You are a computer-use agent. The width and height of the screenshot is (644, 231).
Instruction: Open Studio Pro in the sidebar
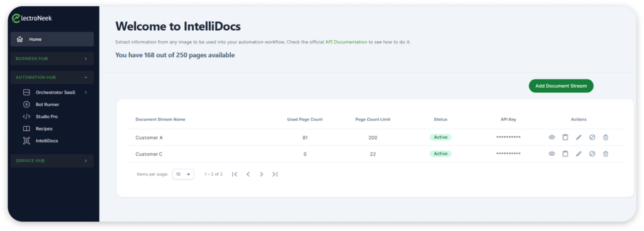tap(47, 117)
